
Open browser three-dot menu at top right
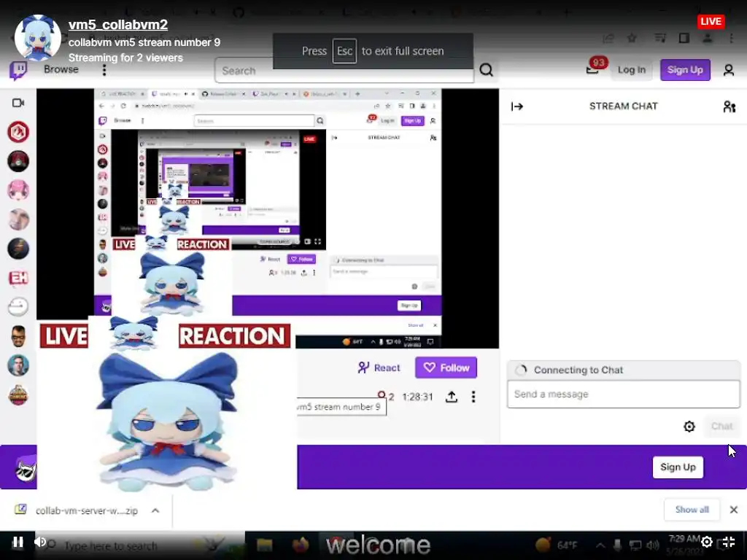(731, 38)
